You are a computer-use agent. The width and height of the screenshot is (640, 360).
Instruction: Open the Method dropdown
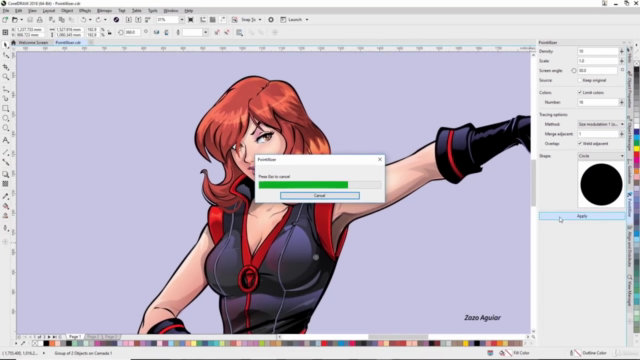pos(601,124)
